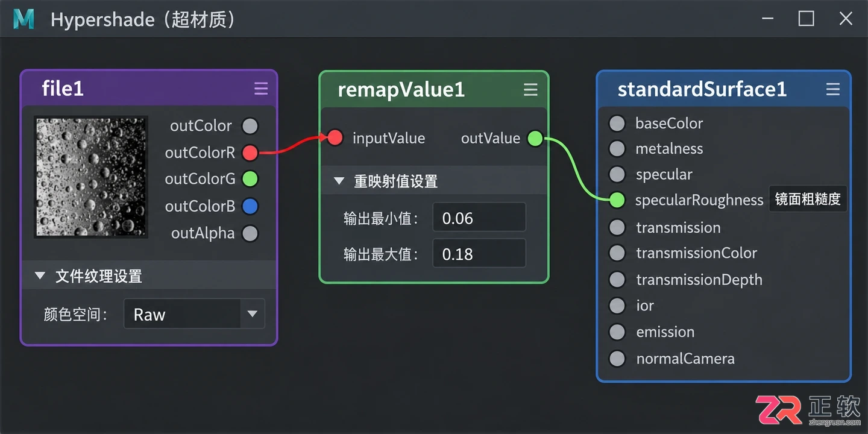Screen dimensions: 868x434
Task: Click the 输出最小值 field showing 0.06
Action: (x=479, y=218)
